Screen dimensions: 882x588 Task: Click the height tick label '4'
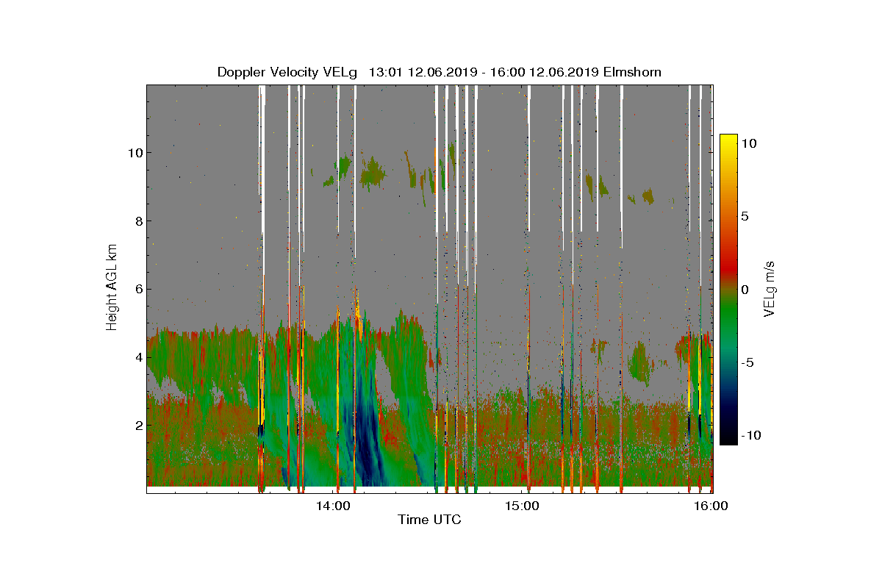pyautogui.click(x=137, y=357)
